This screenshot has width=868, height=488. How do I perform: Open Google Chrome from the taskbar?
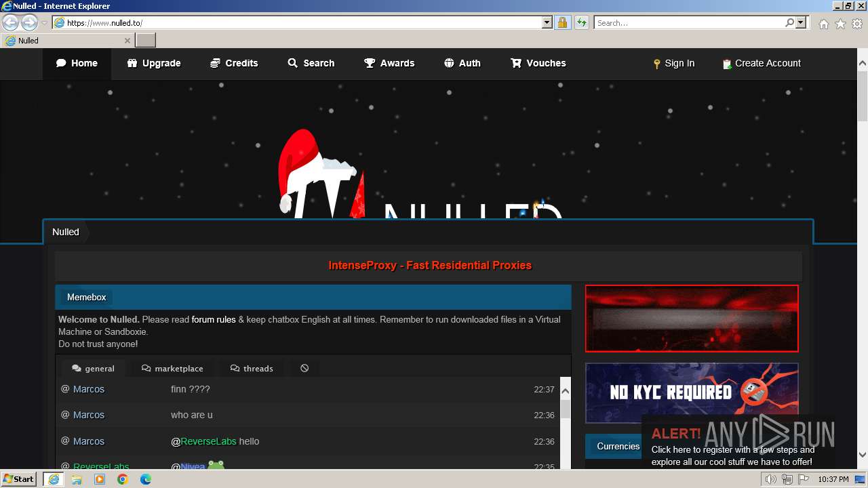(x=123, y=479)
